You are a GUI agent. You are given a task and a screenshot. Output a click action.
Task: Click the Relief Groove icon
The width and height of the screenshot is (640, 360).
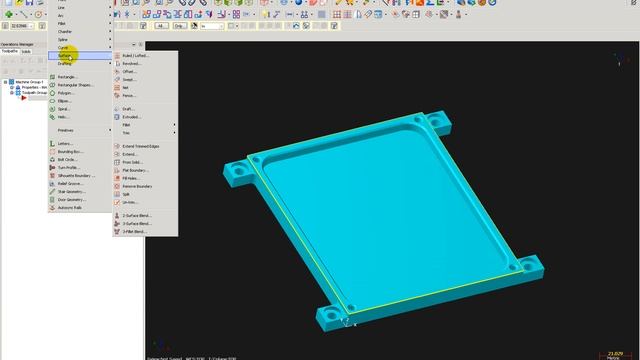coord(52,184)
